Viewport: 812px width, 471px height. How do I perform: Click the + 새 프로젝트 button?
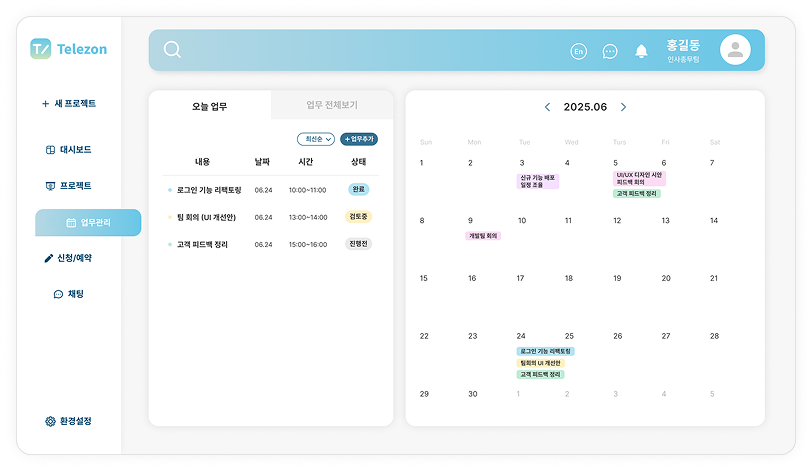point(68,104)
